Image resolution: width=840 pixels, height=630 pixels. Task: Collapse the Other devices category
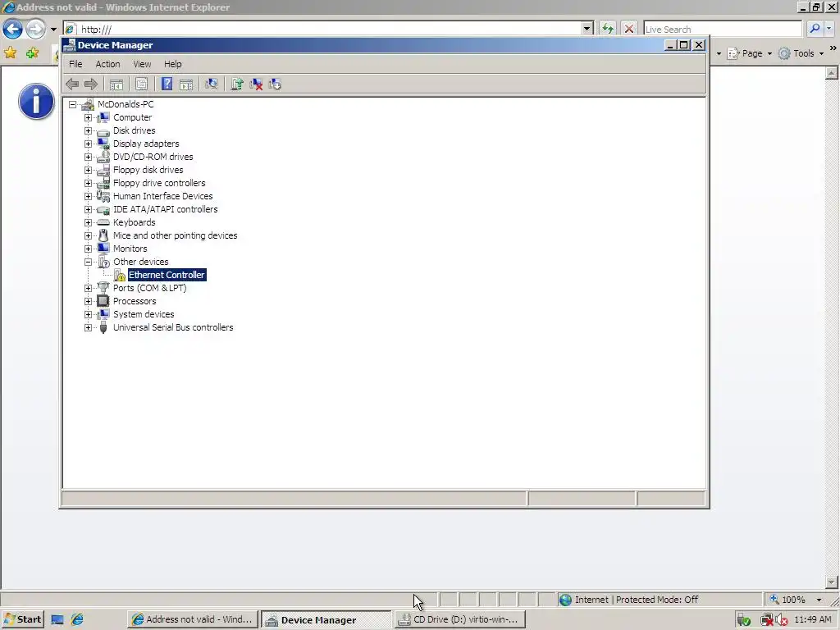(x=88, y=262)
